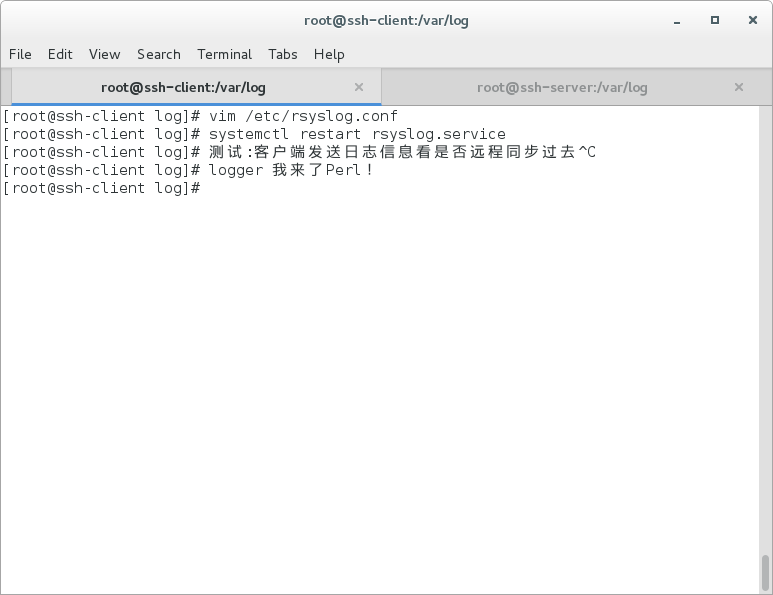
Task: Maximize the terminal window
Action: [715, 20]
